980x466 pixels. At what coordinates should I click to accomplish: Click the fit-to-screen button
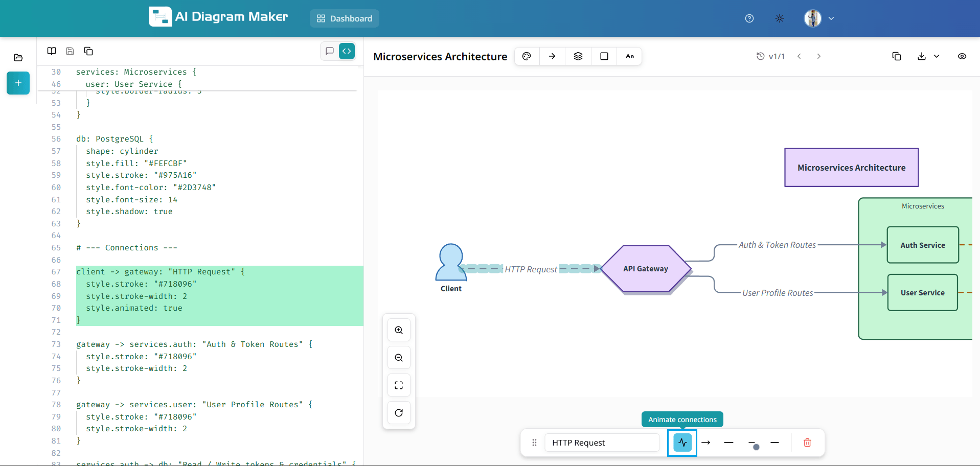click(399, 385)
